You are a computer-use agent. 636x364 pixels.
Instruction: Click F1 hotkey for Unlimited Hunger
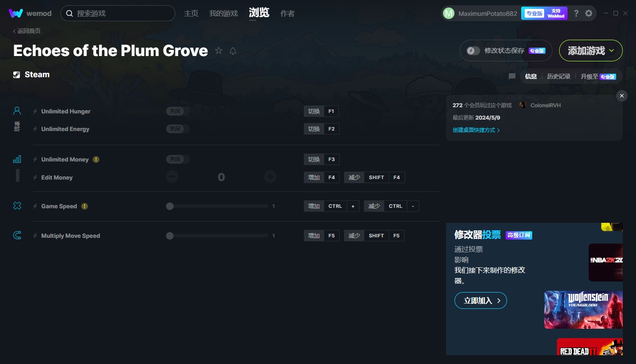(x=331, y=111)
